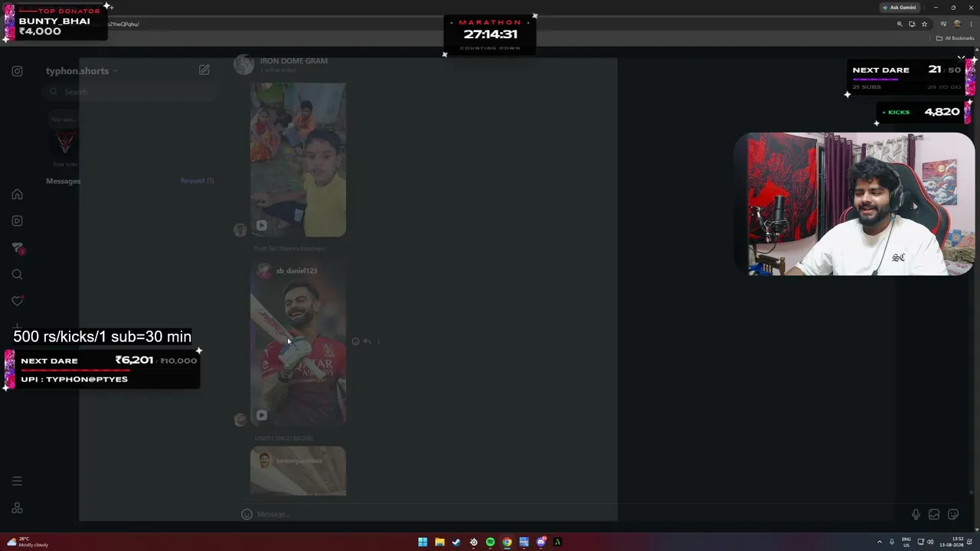The image size is (980, 551).
Task: Open the shared reel of boy in yellow shirt
Action: click(x=298, y=160)
